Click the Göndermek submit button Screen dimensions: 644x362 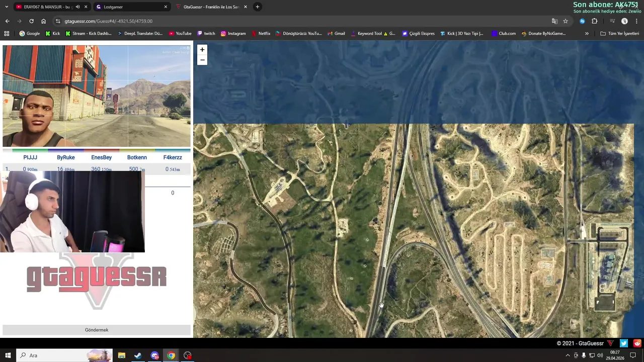(97, 330)
